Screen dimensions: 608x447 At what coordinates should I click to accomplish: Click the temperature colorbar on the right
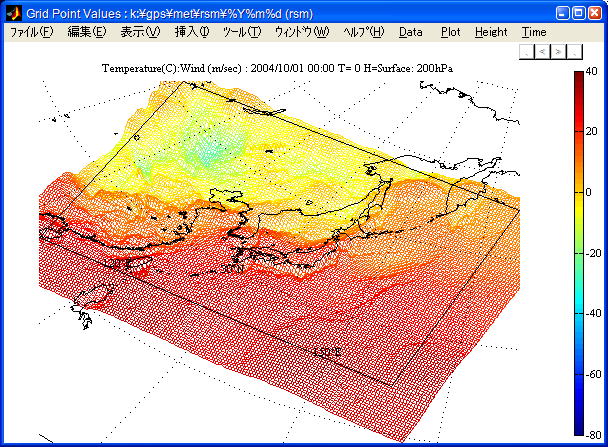[x=580, y=252]
